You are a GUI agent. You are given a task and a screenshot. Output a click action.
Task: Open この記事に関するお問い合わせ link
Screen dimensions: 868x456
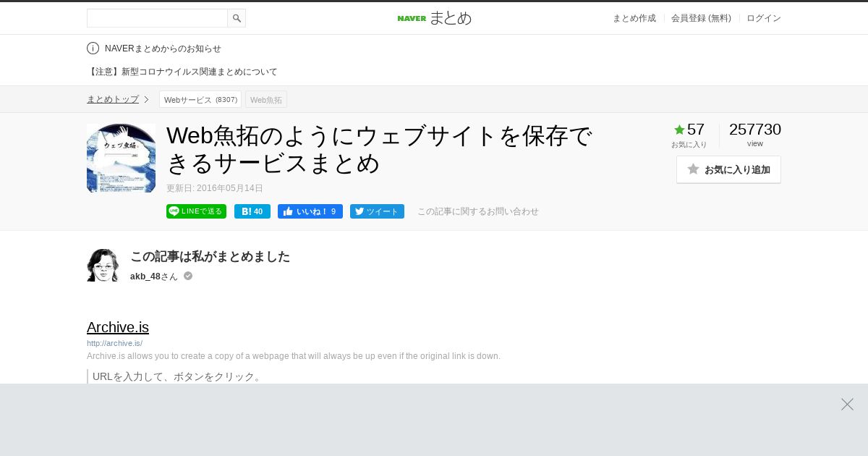coord(478,211)
